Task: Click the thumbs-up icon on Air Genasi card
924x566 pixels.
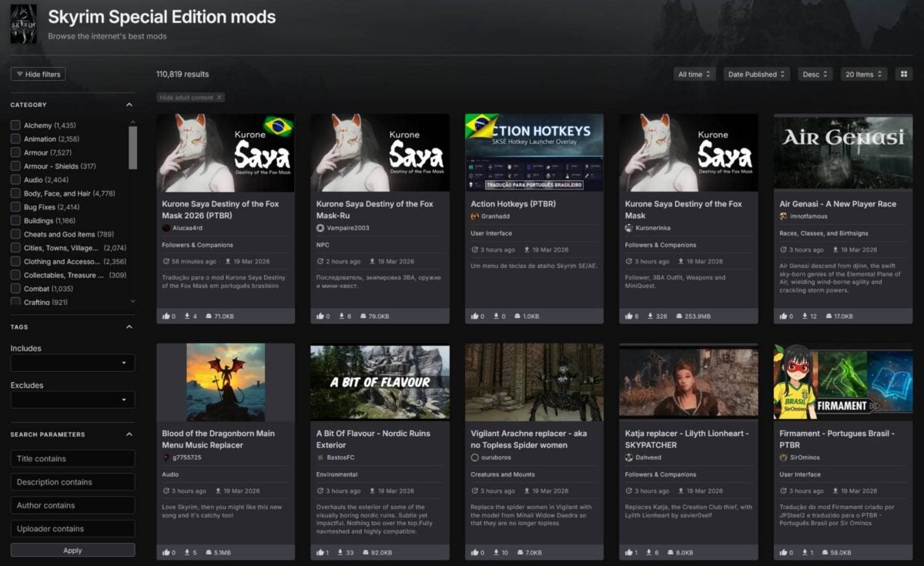Action: click(x=785, y=316)
